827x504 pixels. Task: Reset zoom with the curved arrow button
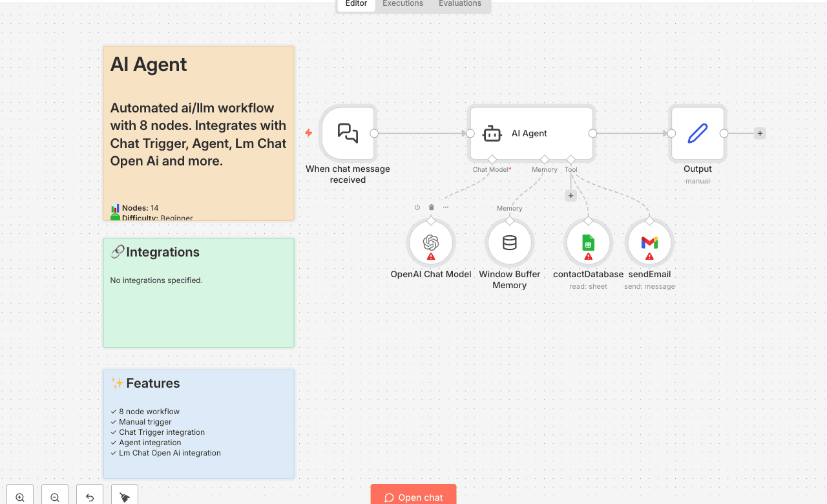pos(90,497)
